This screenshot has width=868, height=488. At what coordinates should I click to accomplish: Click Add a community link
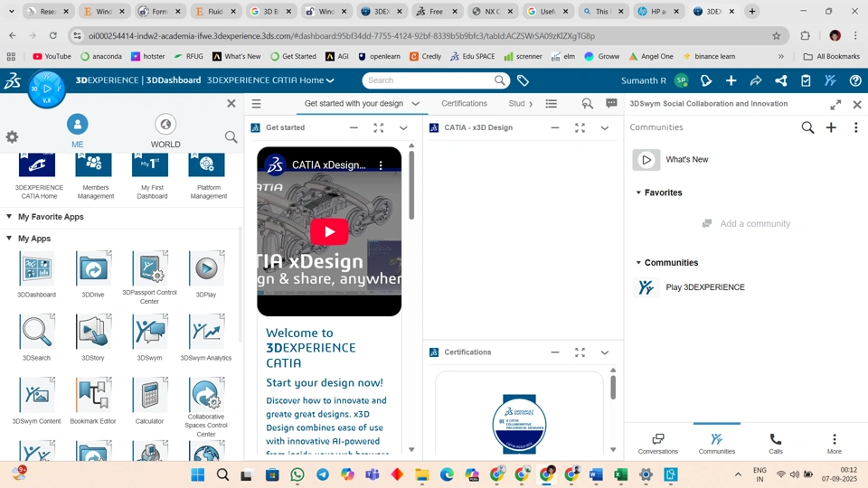(x=755, y=223)
